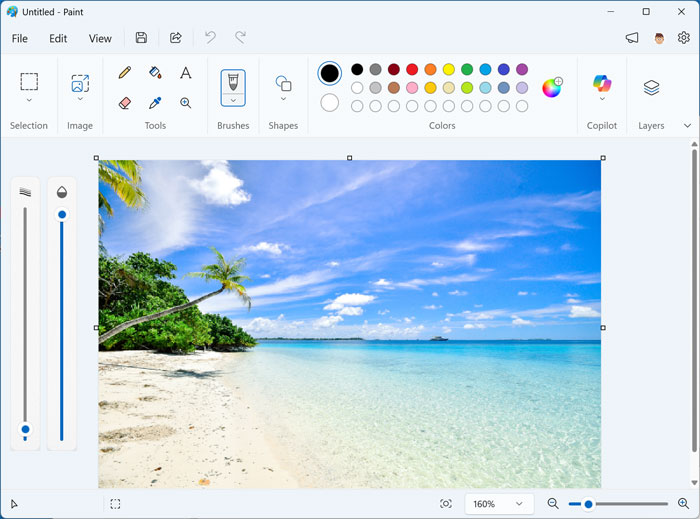Click the first empty custom color slot

click(x=357, y=106)
